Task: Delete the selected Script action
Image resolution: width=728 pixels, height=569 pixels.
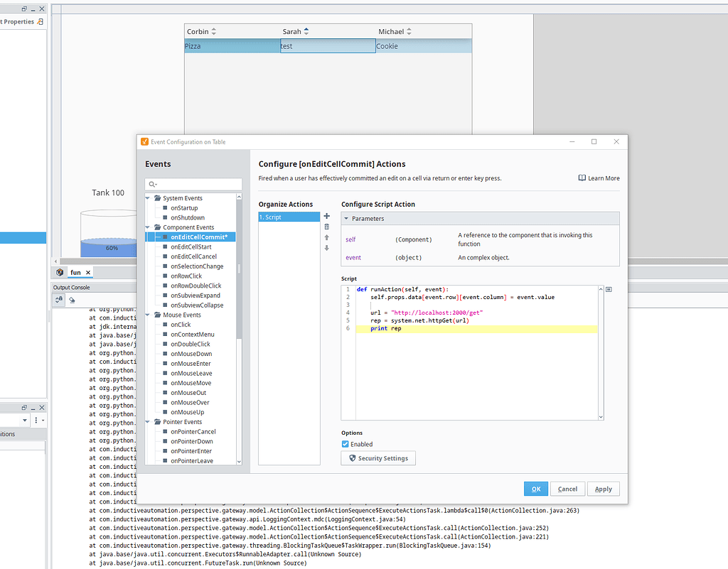Action: click(x=326, y=227)
